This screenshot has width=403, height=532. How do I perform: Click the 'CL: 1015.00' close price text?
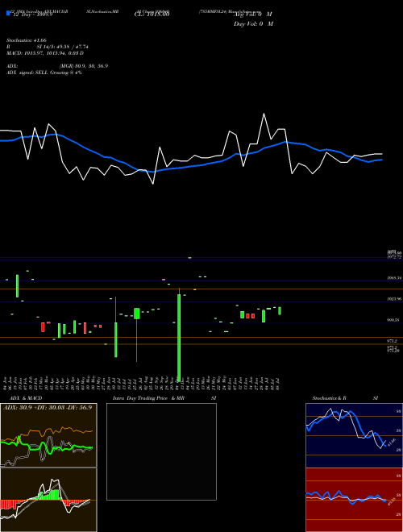[152, 15]
